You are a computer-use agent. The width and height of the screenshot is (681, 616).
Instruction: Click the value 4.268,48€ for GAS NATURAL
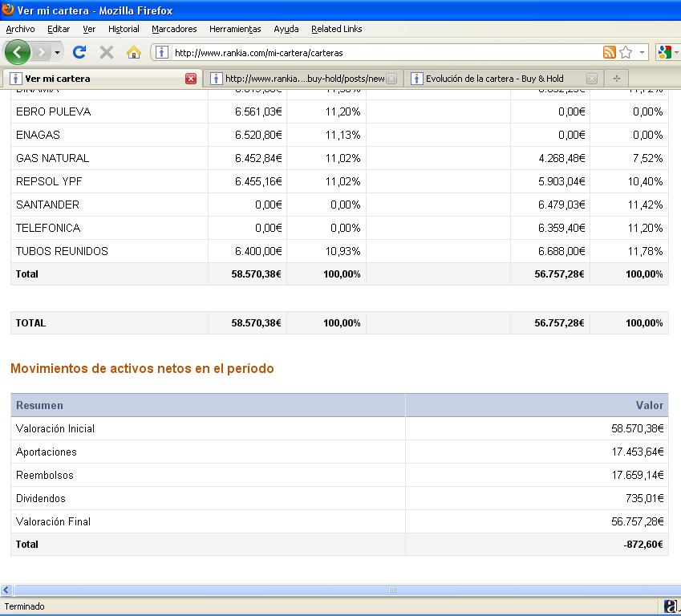pyautogui.click(x=561, y=158)
